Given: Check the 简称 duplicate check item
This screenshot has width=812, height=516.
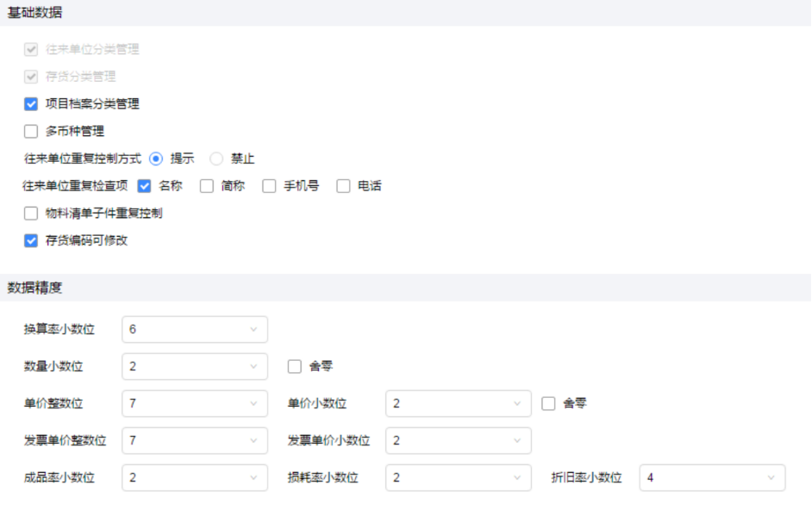Looking at the screenshot, I should coord(207,186).
